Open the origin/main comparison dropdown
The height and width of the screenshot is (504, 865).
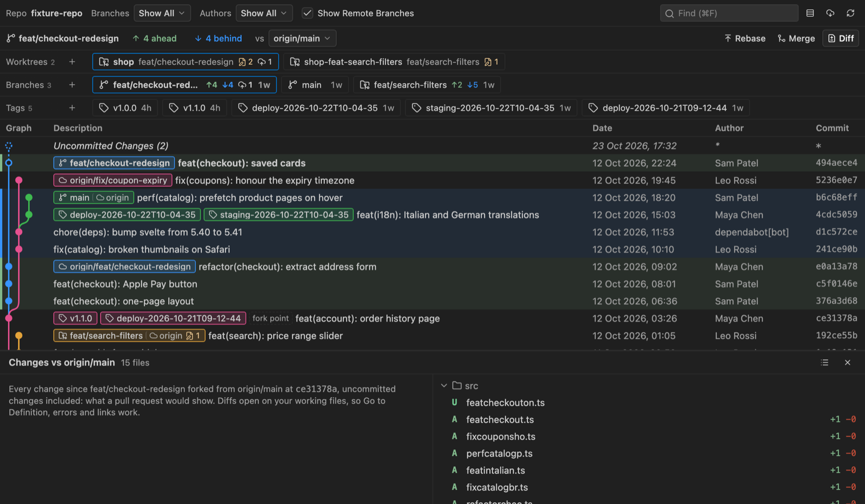(302, 38)
